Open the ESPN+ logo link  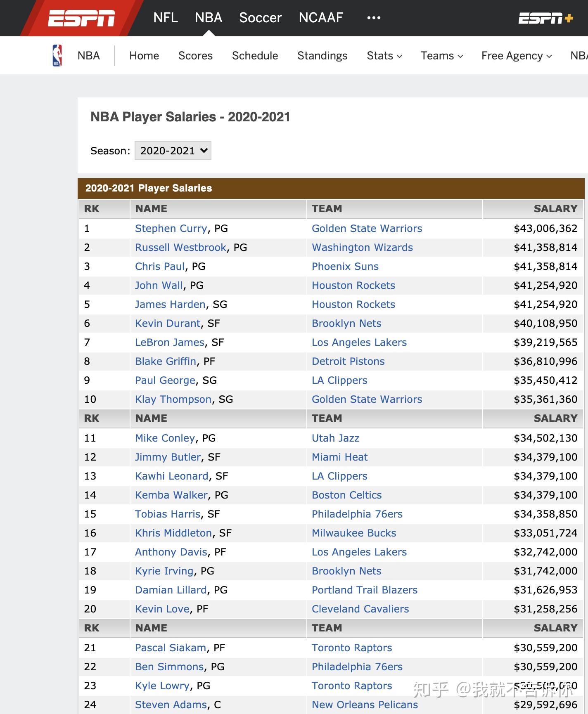point(545,18)
